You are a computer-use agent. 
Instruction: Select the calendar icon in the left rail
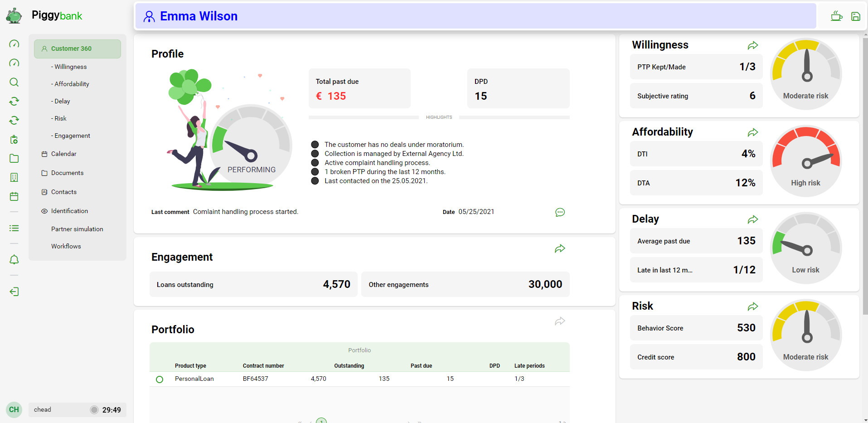tap(14, 196)
